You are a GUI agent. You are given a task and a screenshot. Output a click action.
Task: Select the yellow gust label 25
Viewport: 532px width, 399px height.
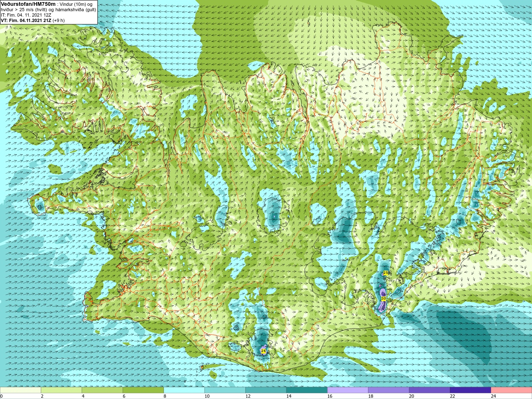pyautogui.click(x=386, y=273)
